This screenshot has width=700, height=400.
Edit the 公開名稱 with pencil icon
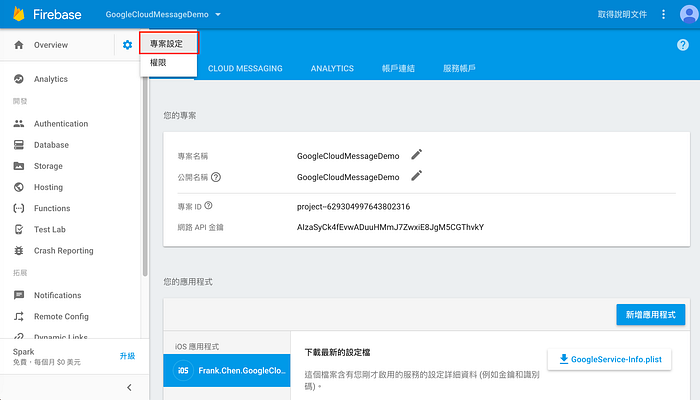[x=417, y=175]
